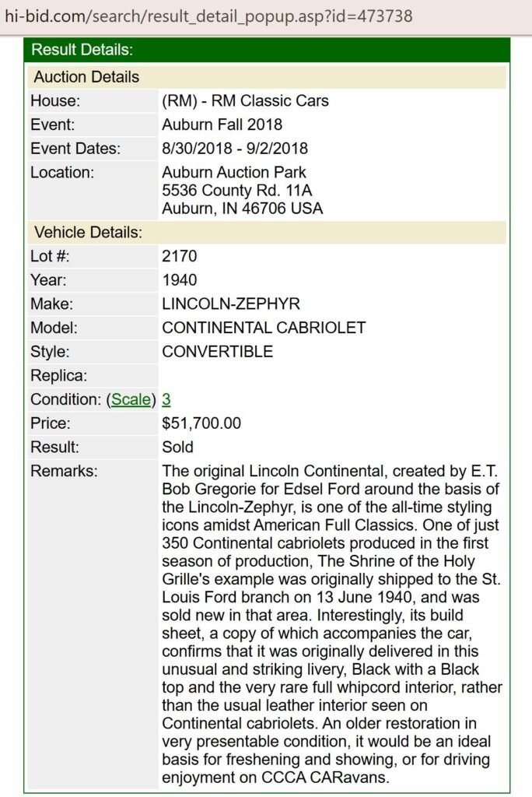Click the Sold result value

tap(177, 448)
